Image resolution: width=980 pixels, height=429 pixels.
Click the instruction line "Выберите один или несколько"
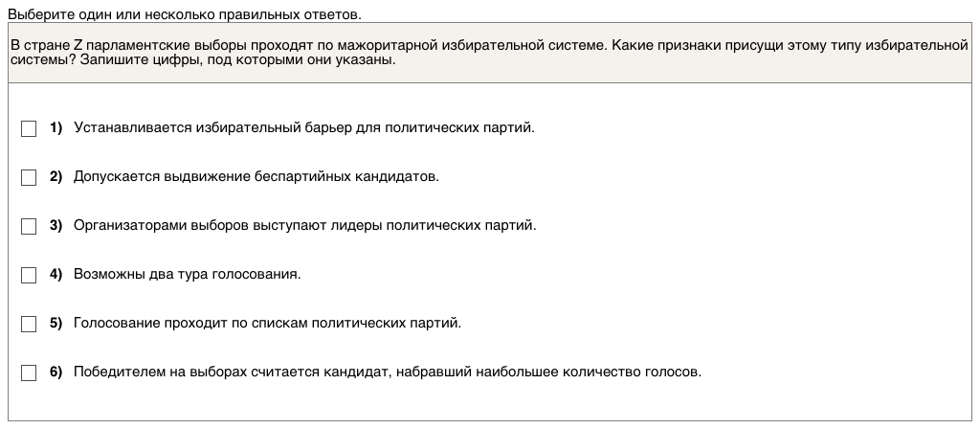184,13
